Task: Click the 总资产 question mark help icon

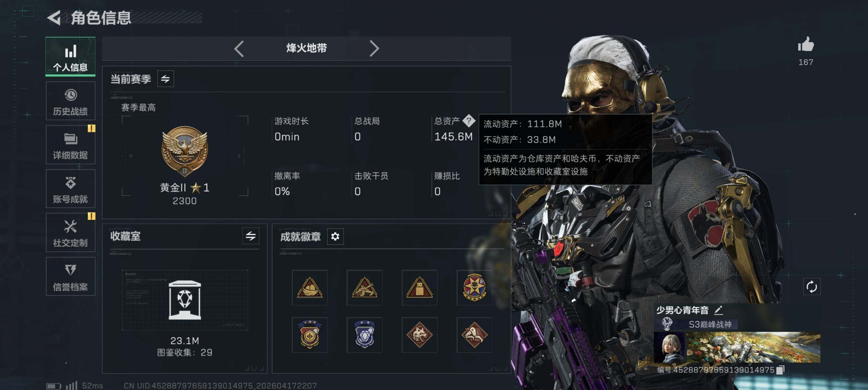Action: [469, 121]
